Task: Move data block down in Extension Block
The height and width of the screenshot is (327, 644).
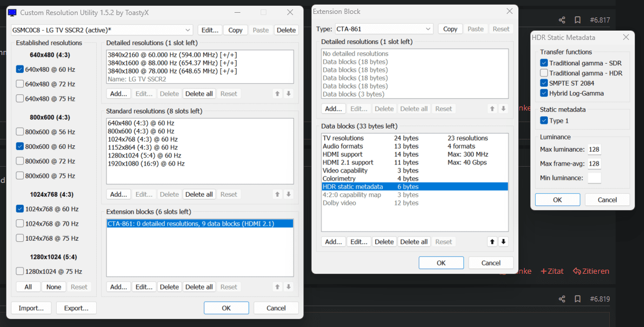Action: pyautogui.click(x=503, y=242)
